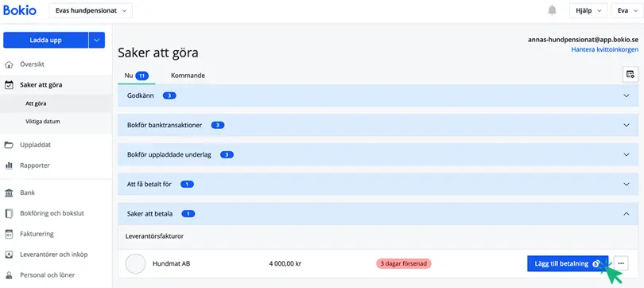
Task: Open the Hundmat AB supplier invoice
Action: [171, 264]
